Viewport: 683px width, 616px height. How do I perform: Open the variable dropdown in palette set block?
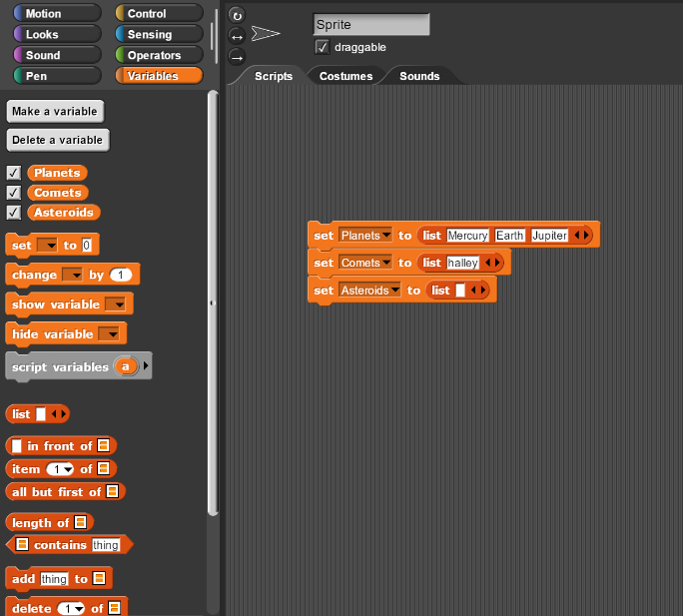(x=47, y=246)
